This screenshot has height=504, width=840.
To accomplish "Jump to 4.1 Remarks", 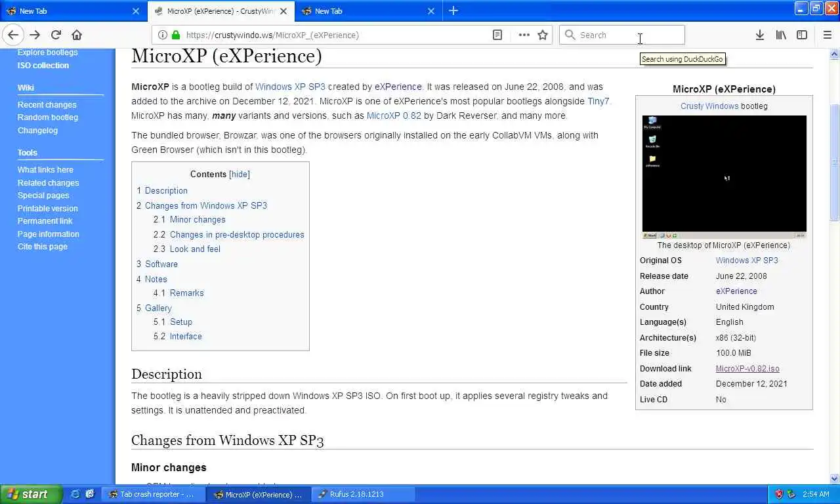I will click(178, 293).
